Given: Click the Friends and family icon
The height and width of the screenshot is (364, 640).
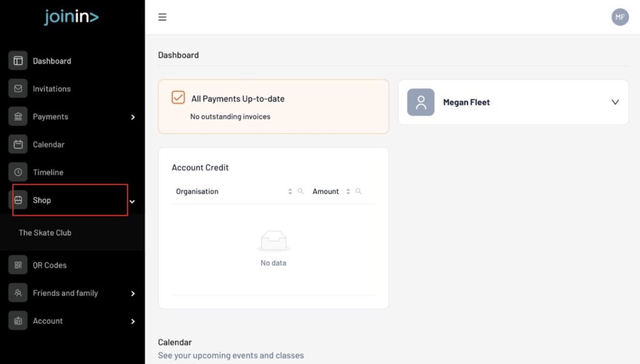Looking at the screenshot, I should point(18,293).
